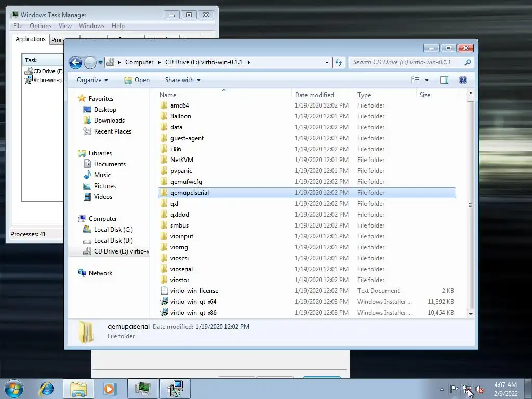The image size is (532, 399).
Task: Expand the arrow after CD Drive path segment
Action: pyautogui.click(x=249, y=62)
